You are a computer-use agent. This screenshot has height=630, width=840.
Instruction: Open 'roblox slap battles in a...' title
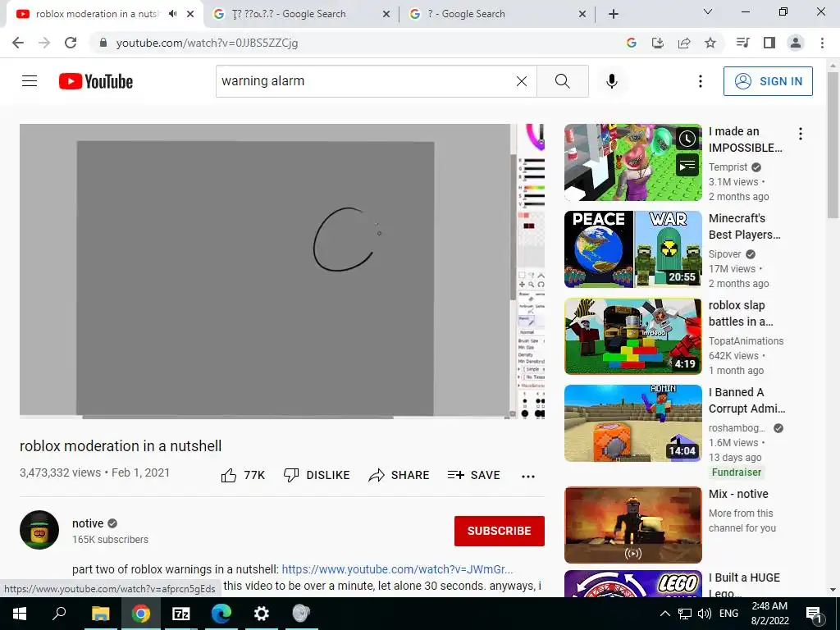741,313
